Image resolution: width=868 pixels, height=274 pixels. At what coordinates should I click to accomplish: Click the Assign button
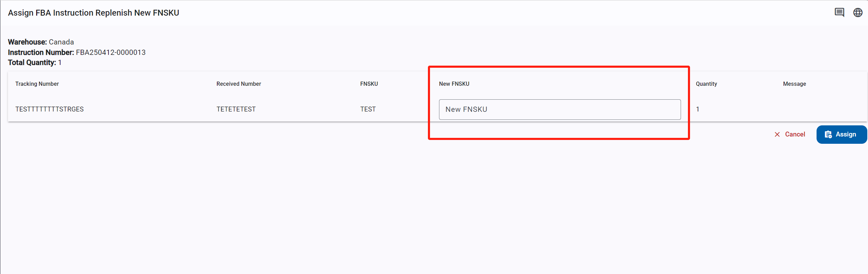click(x=842, y=134)
